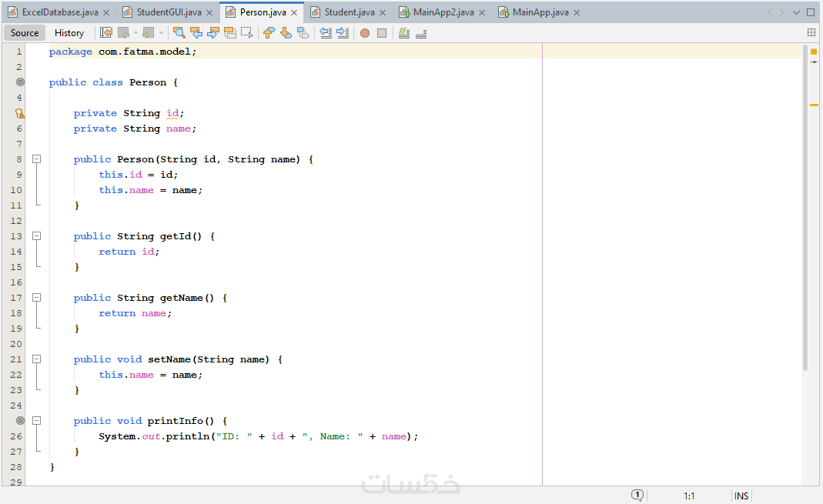Open the documents list dropdown in tab bar
823x504 pixels.
pos(796,12)
